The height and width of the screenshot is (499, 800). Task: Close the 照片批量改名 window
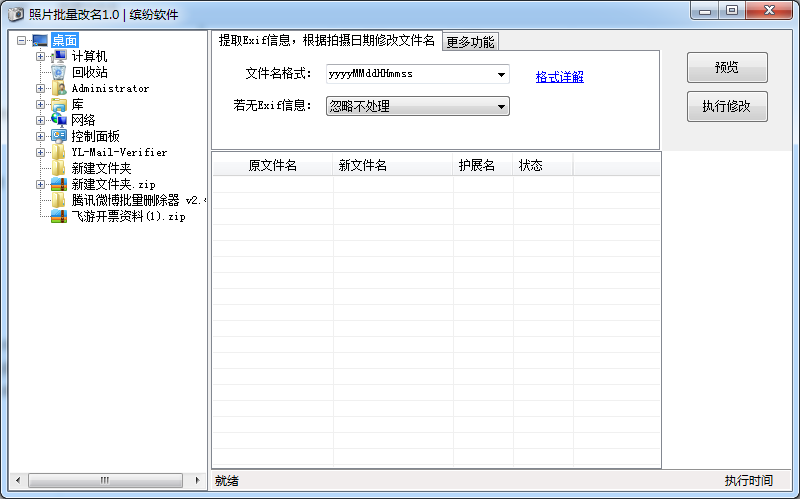tap(769, 10)
